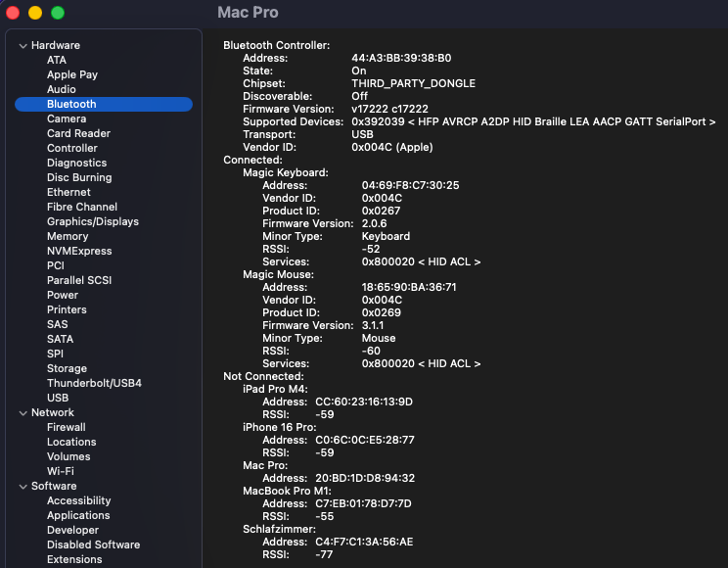Open Memory in the sidebar
The height and width of the screenshot is (568, 728).
[x=68, y=236]
